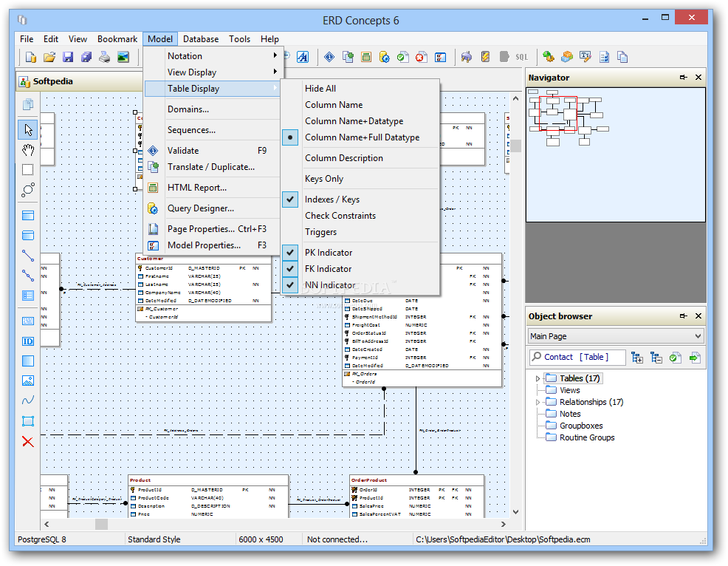Click the Query Designer toolbar icon

click(x=385, y=57)
